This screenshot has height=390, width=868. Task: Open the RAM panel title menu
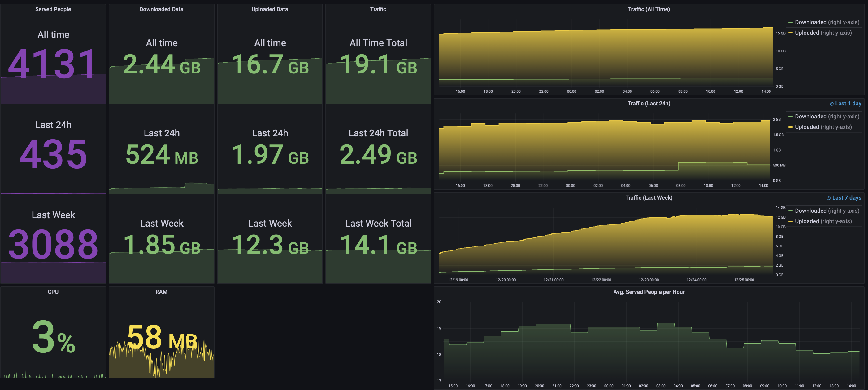161,292
